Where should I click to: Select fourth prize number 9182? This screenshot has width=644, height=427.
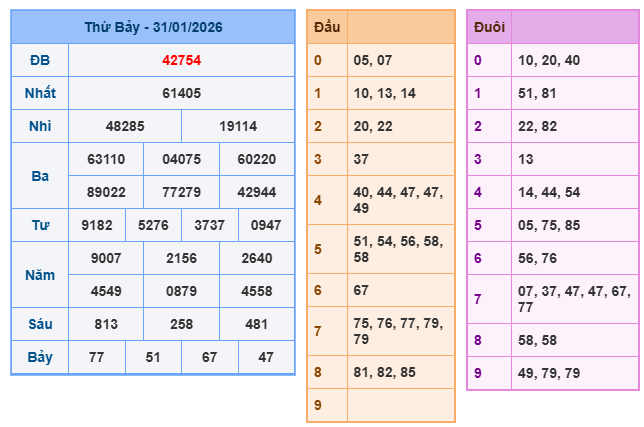coord(97,225)
